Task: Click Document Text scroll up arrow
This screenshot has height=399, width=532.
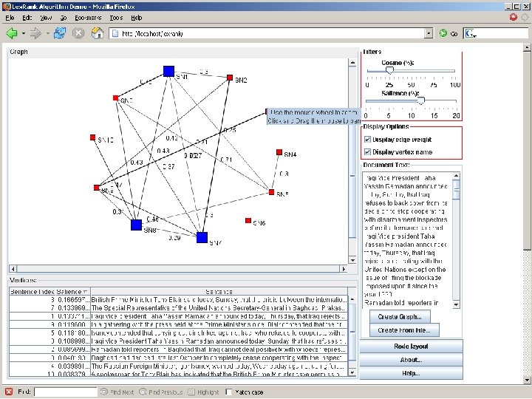Action: click(x=456, y=176)
